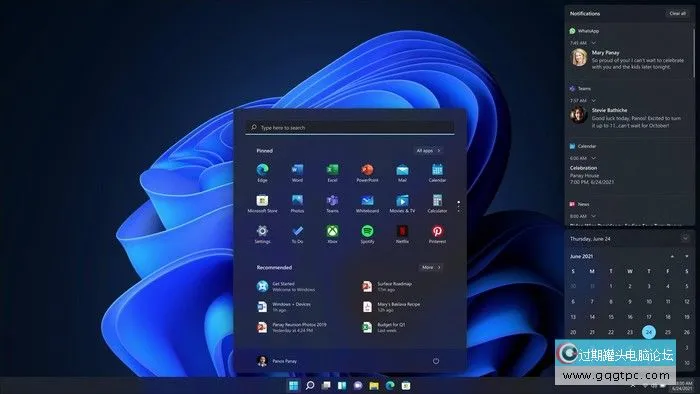
Task: Open Panos Panay user account
Action: point(277,361)
